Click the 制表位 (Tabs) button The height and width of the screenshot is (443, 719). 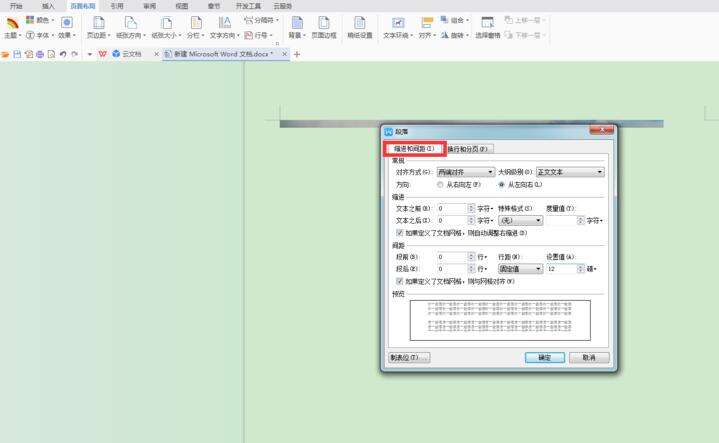click(x=409, y=358)
